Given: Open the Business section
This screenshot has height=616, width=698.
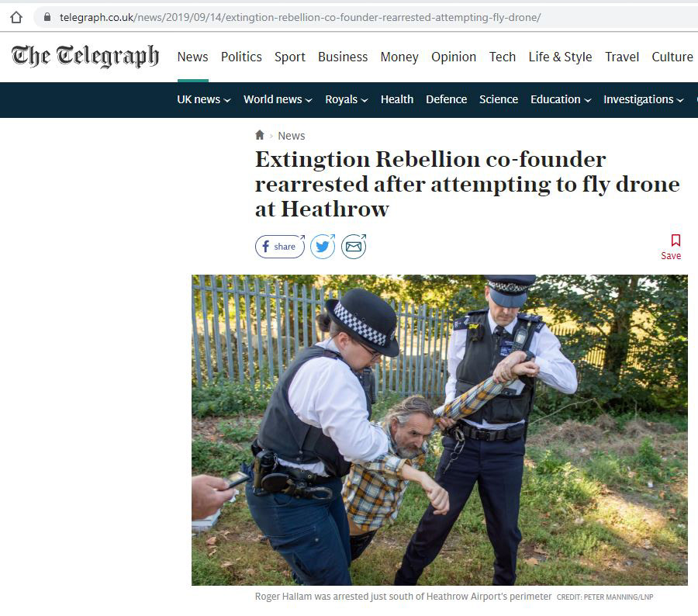Looking at the screenshot, I should 343,57.
